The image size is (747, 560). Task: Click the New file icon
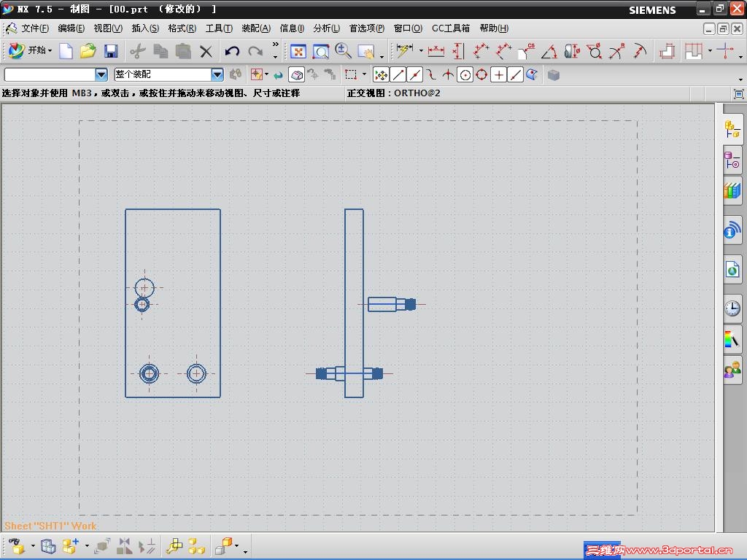click(66, 50)
